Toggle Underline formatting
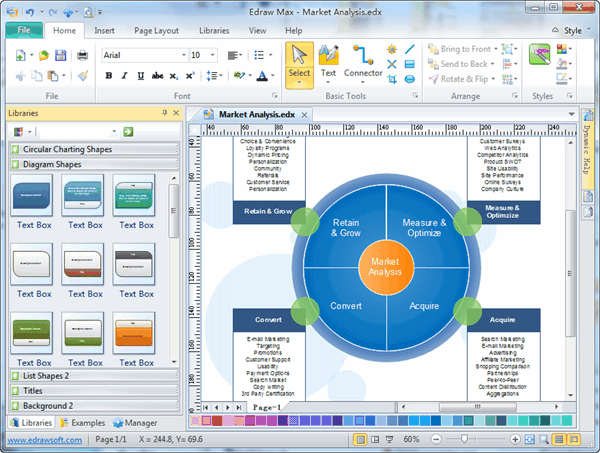This screenshot has width=600, height=453. coord(140,75)
